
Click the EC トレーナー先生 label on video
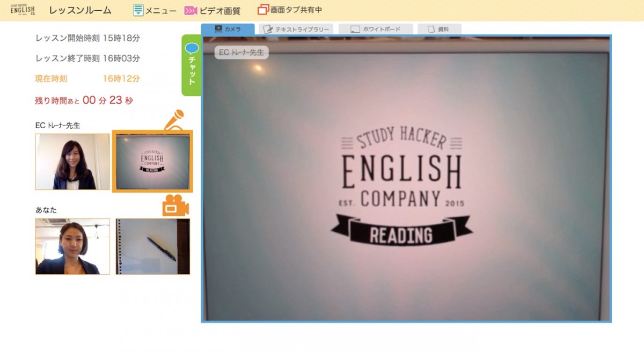241,53
